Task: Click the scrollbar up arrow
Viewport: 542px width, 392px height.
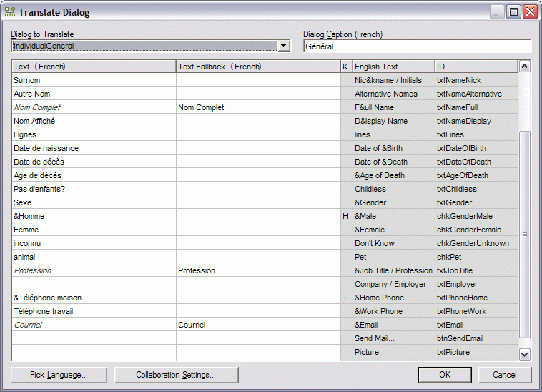Action: click(x=524, y=67)
